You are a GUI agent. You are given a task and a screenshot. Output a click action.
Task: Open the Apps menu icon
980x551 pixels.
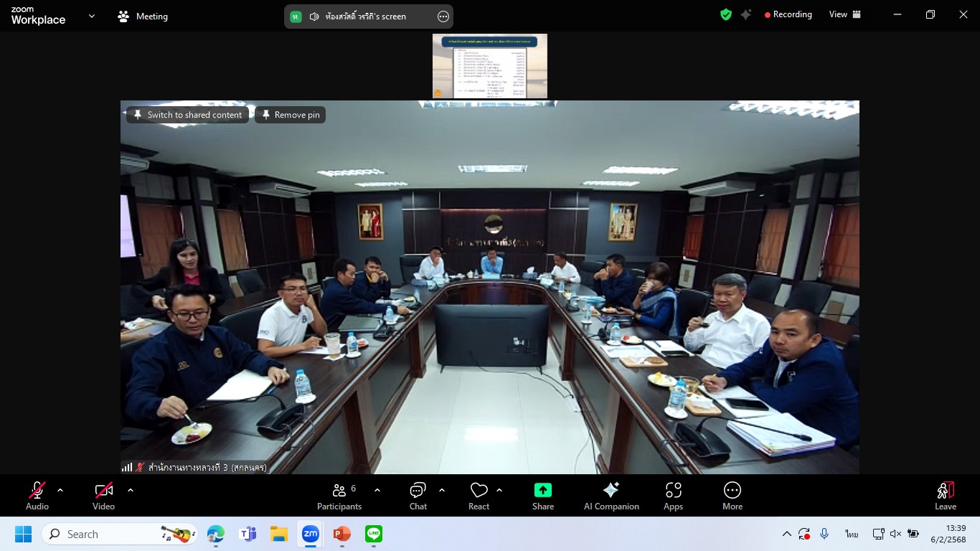pyautogui.click(x=673, y=495)
